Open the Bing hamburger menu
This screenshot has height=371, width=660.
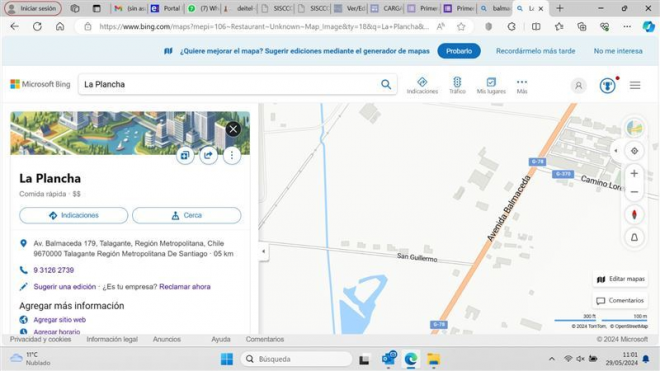point(635,85)
